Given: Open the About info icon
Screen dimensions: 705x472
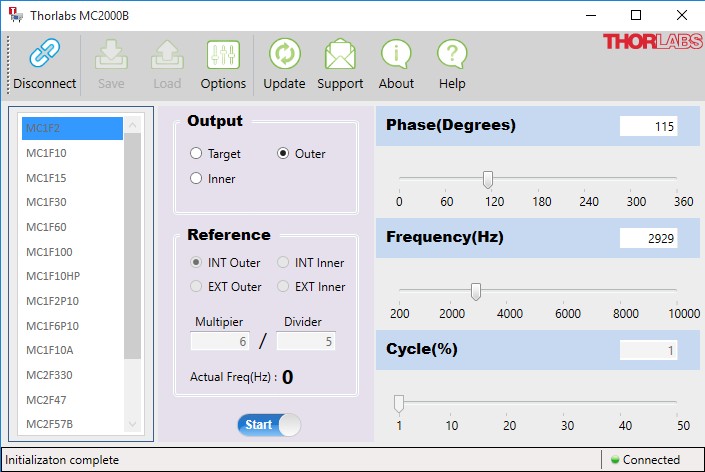Looking at the screenshot, I should tap(396, 54).
